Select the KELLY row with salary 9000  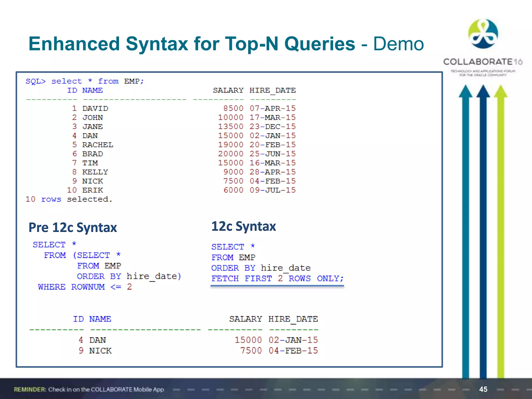coord(184,172)
